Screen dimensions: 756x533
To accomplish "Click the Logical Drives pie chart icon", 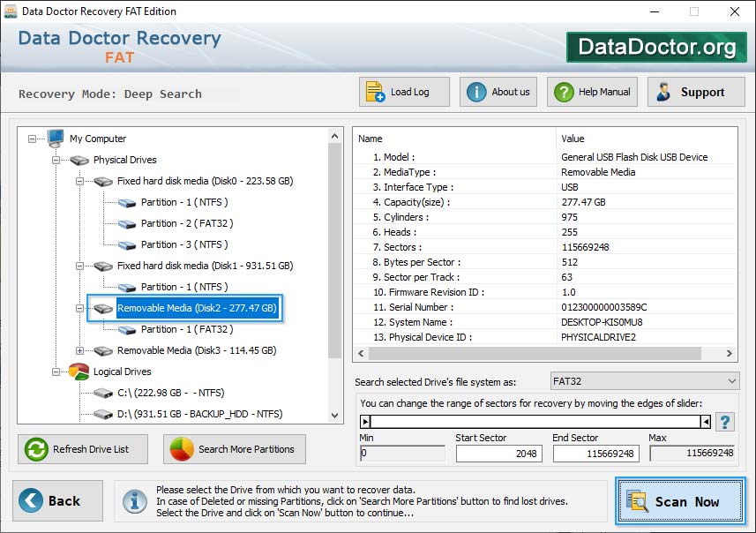I will click(x=79, y=372).
